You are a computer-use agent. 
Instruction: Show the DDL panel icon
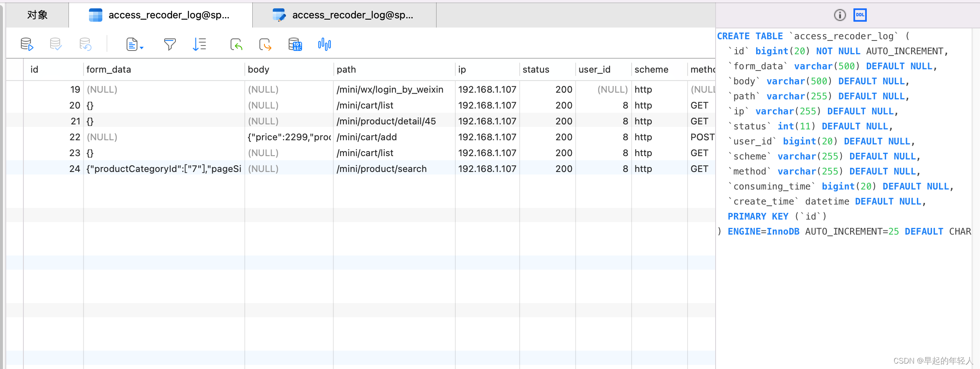pos(860,15)
